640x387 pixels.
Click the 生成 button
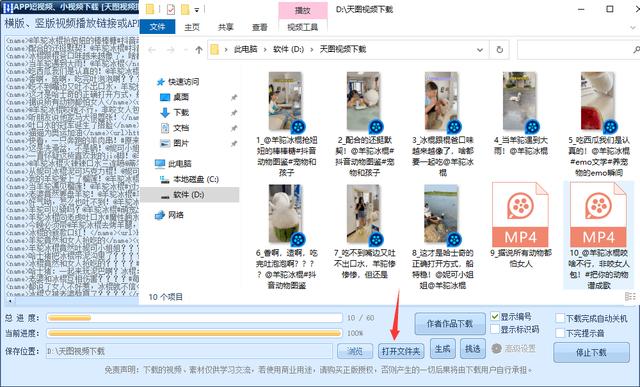[x=442, y=349]
